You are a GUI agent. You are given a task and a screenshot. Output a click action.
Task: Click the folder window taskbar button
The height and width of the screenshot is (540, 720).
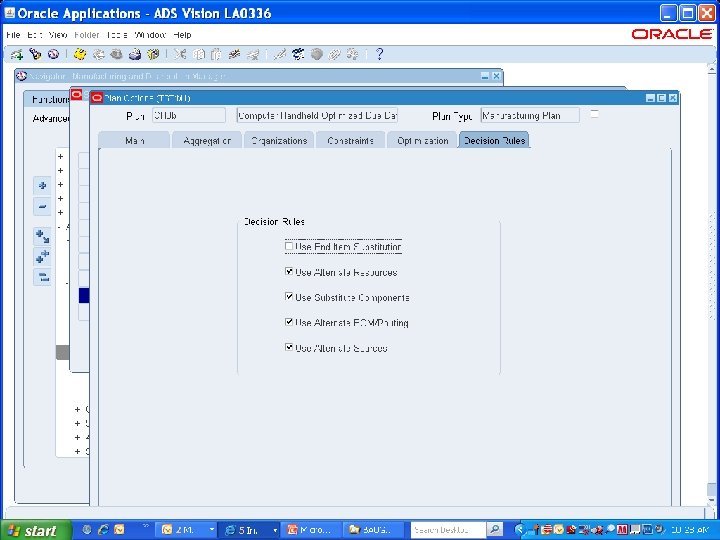point(373,530)
